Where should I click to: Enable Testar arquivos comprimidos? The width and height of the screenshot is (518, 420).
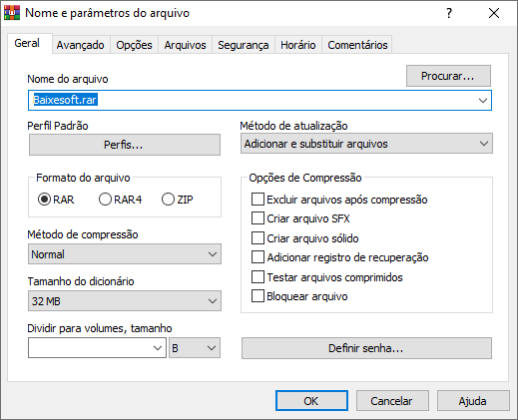coord(258,277)
